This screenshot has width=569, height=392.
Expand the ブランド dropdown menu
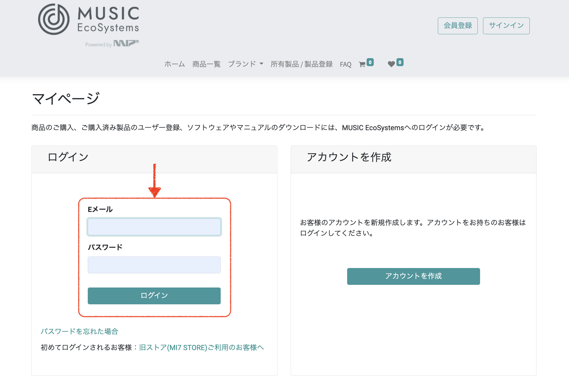pyautogui.click(x=246, y=64)
